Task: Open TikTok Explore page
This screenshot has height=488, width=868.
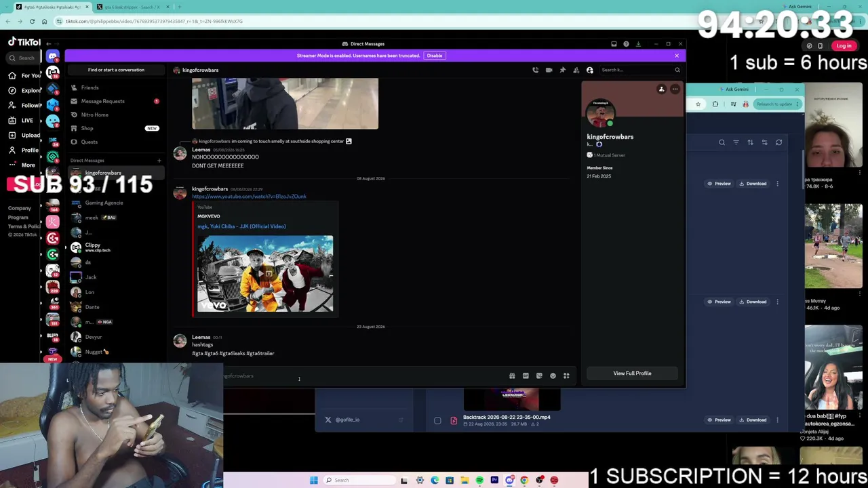Action: point(24,90)
